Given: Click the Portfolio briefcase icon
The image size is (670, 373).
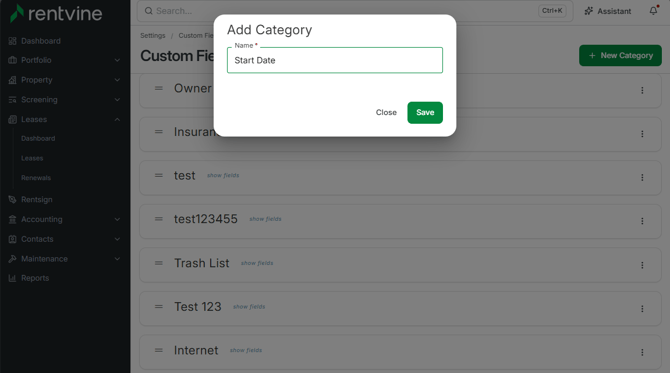Looking at the screenshot, I should [12, 60].
